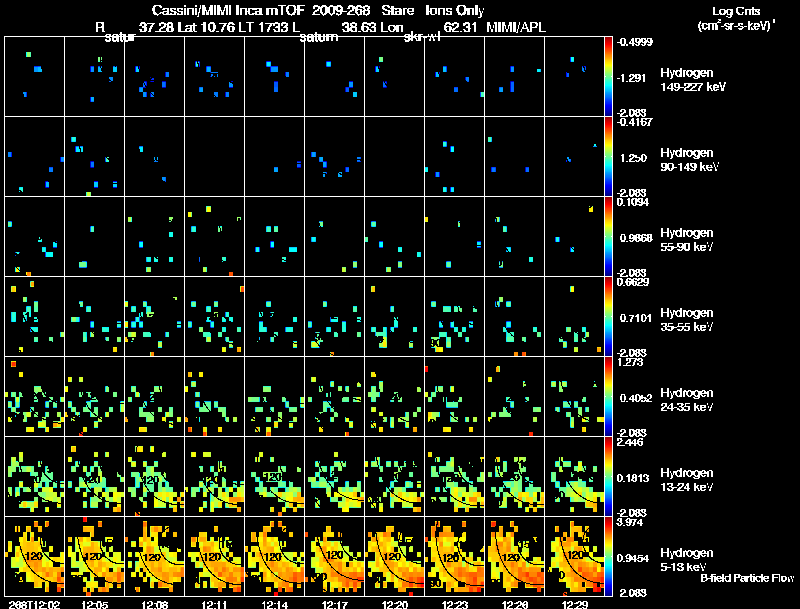Open the 5-13 keV panel at 12:26
800x609 pixels.
pyautogui.click(x=514, y=556)
